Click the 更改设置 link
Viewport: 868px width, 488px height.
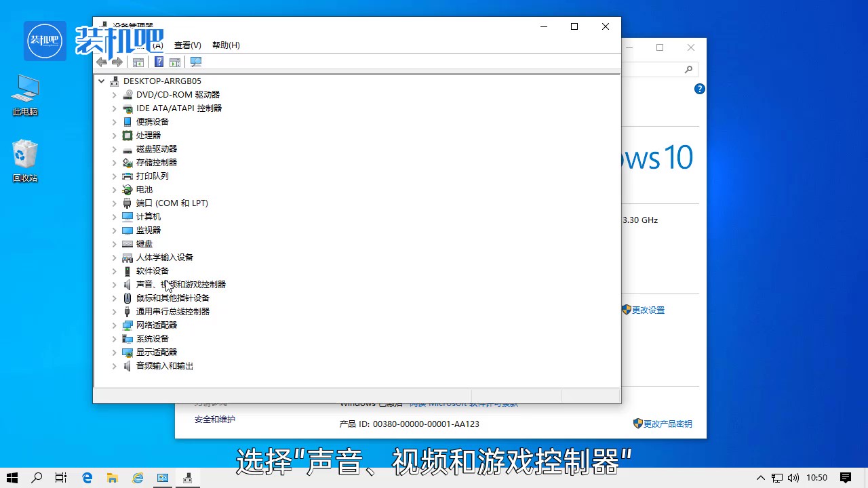648,310
